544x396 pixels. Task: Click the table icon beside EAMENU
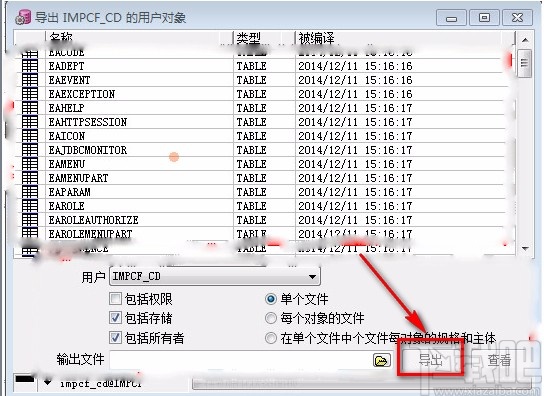(30, 164)
